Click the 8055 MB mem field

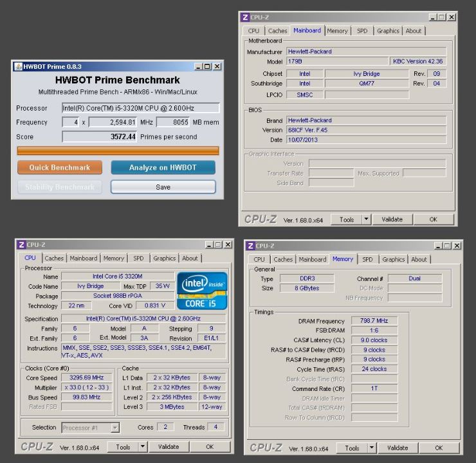[x=173, y=122]
